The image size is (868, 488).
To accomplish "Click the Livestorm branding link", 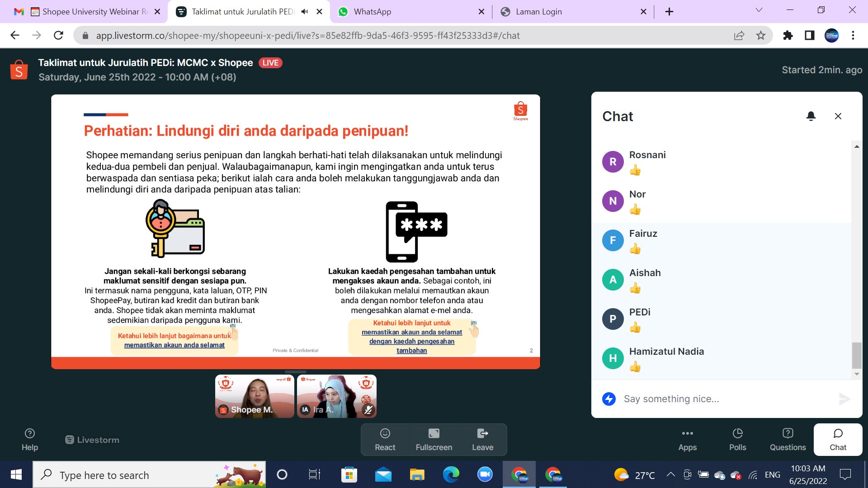I will point(92,440).
